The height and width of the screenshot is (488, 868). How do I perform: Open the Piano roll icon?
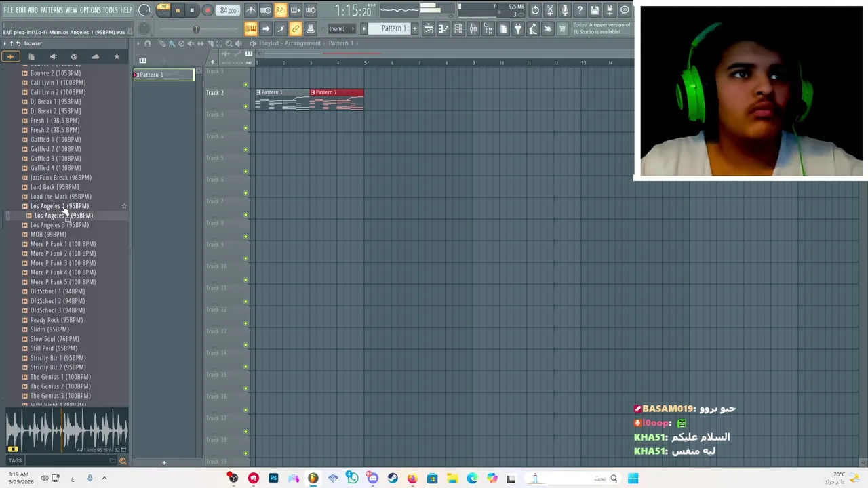443,28
